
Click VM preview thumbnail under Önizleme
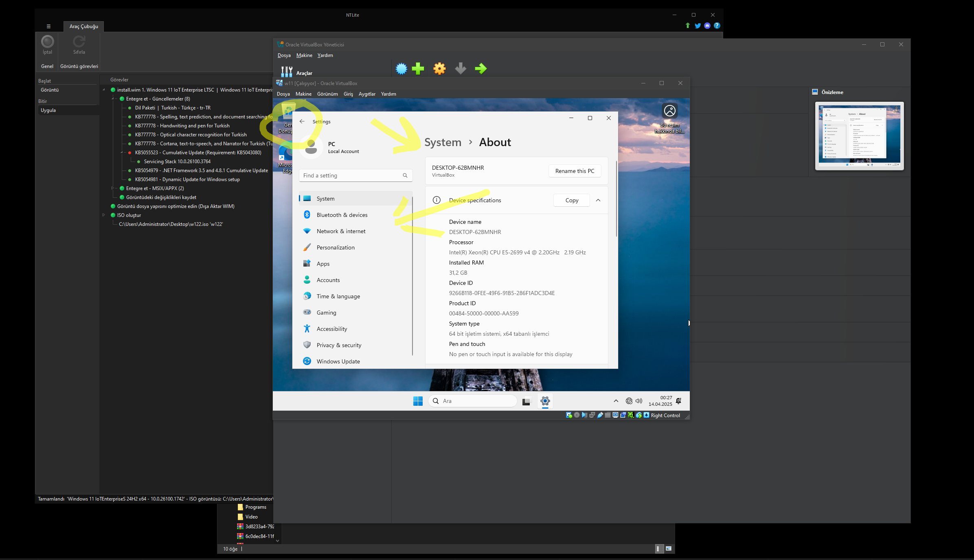click(859, 136)
